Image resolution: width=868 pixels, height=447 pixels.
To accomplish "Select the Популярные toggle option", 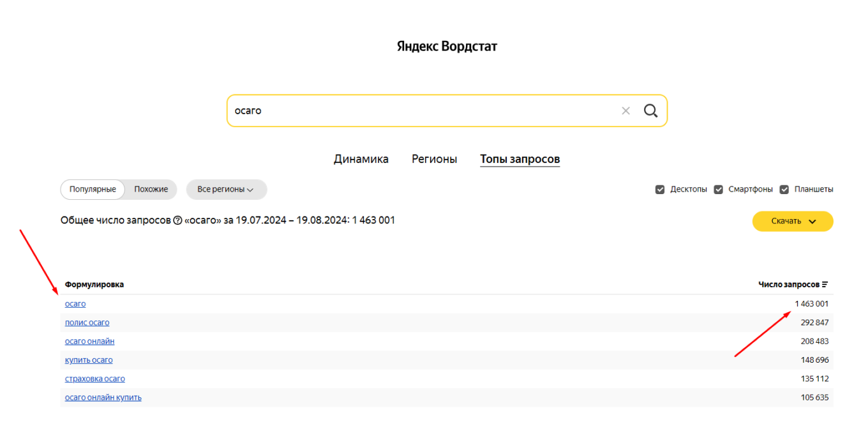I will coord(93,190).
